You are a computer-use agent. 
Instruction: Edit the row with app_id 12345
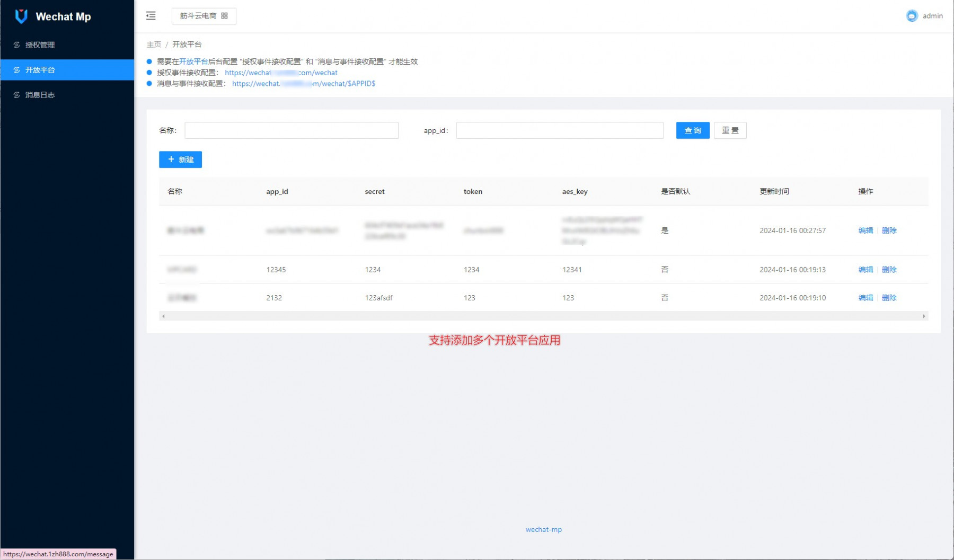pos(865,270)
